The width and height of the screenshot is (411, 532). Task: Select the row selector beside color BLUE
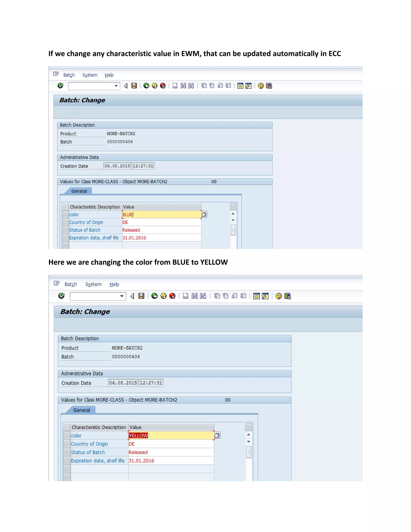[65, 214]
